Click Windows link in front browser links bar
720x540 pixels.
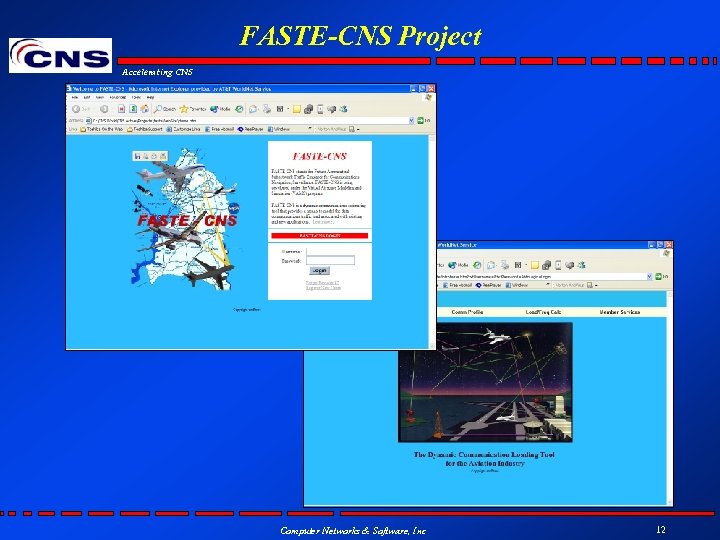279,129
